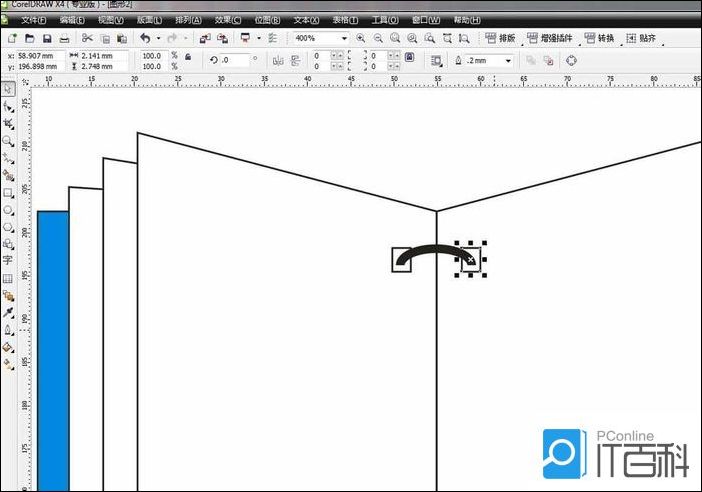
Task: Click the height field 2.748 mm
Action: (x=104, y=66)
